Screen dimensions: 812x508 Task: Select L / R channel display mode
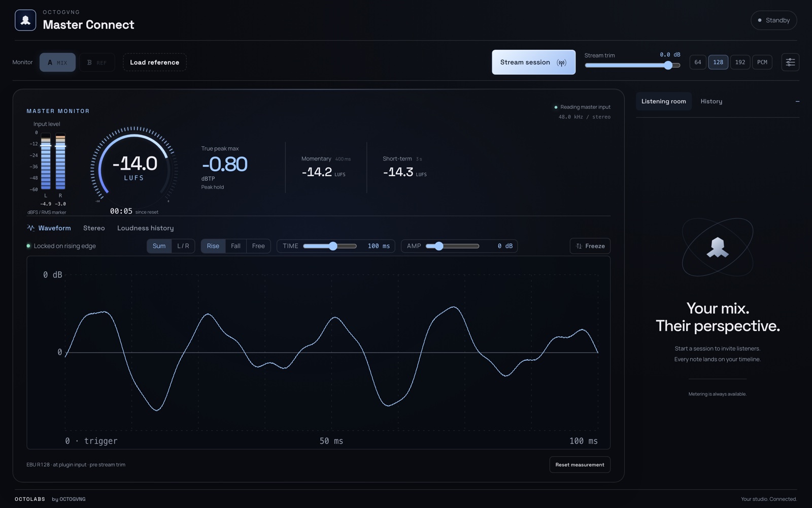point(183,246)
